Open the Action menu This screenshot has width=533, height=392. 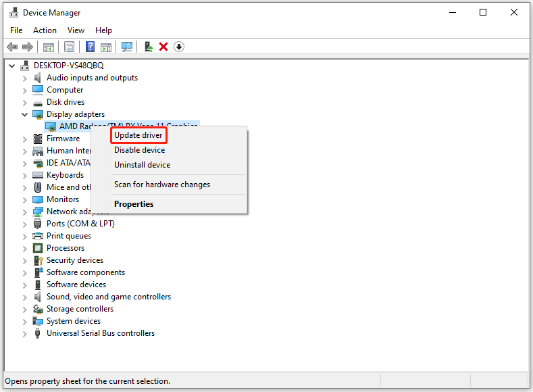[45, 30]
